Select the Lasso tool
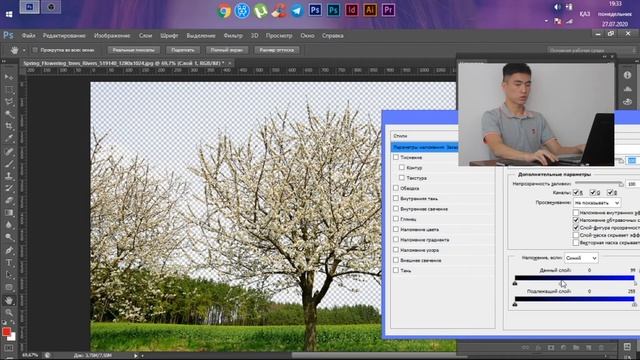 tap(9, 102)
